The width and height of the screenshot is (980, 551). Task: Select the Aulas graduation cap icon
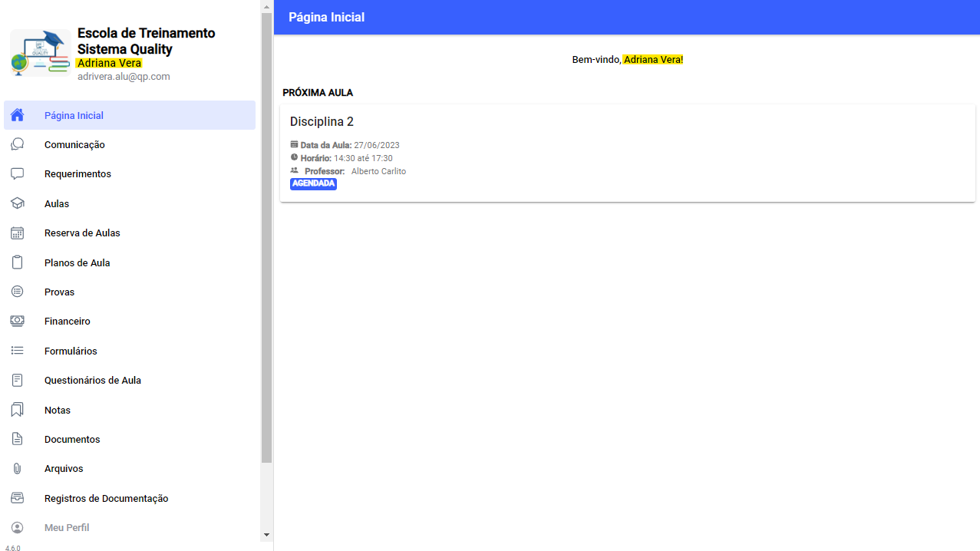click(x=17, y=203)
